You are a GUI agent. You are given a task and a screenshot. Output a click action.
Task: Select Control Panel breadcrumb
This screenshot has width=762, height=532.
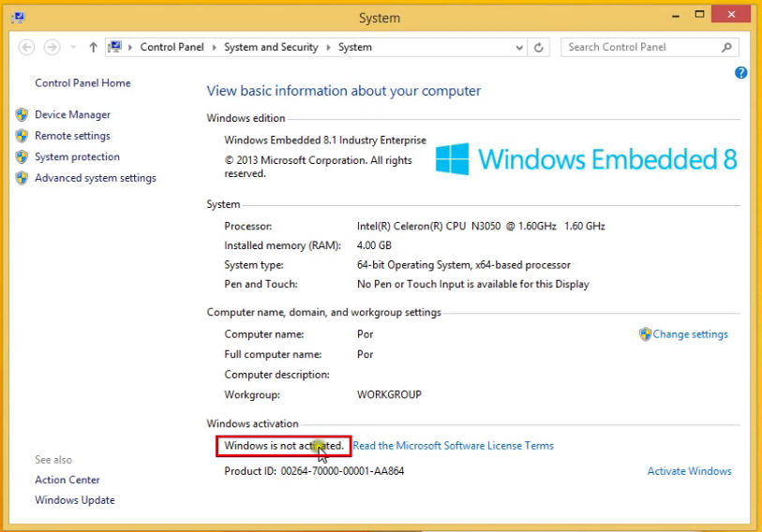(172, 47)
